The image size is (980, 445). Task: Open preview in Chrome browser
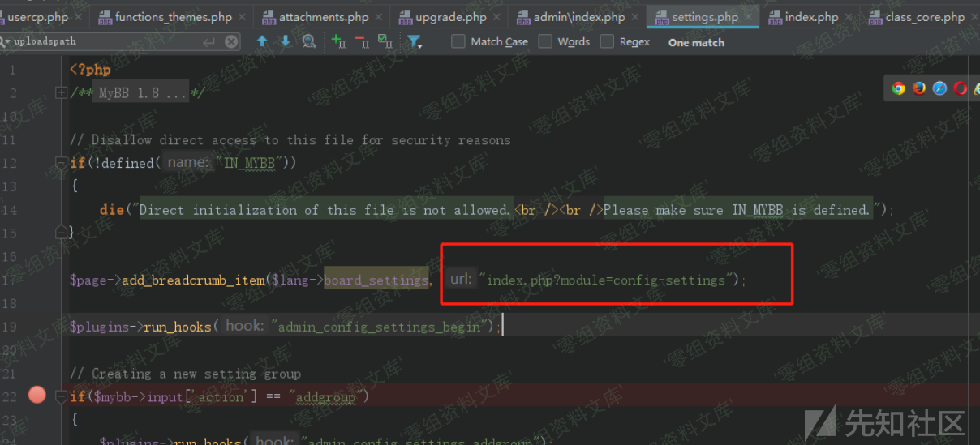pos(898,88)
